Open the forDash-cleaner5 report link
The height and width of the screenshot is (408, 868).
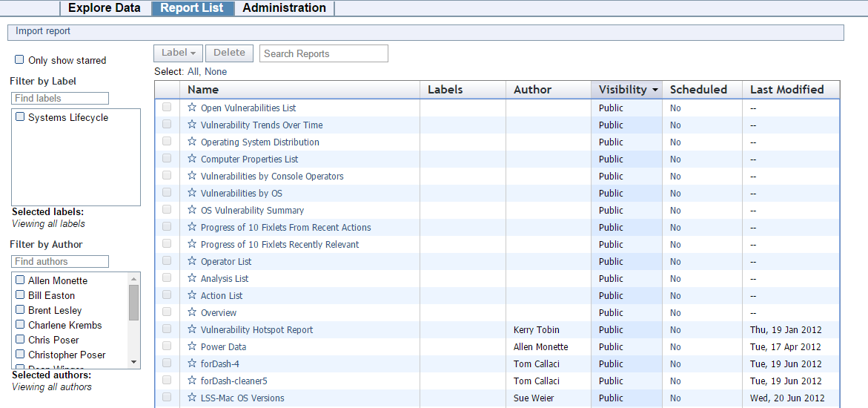[234, 381]
